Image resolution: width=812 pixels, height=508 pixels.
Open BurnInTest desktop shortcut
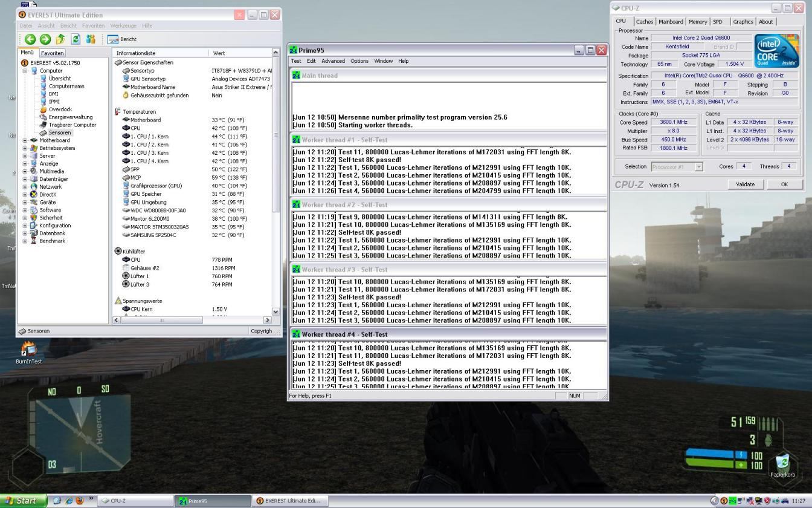coord(28,353)
